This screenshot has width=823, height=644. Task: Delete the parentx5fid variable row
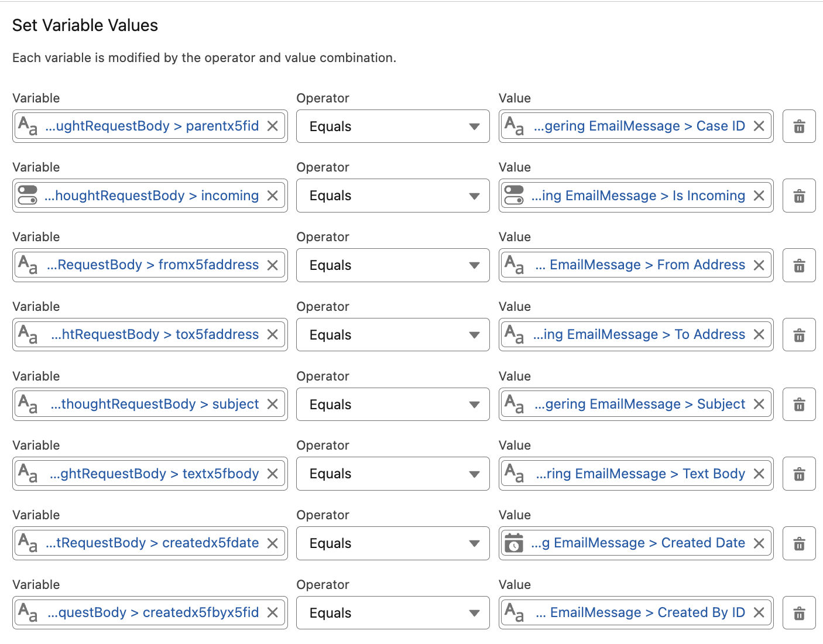[799, 126]
